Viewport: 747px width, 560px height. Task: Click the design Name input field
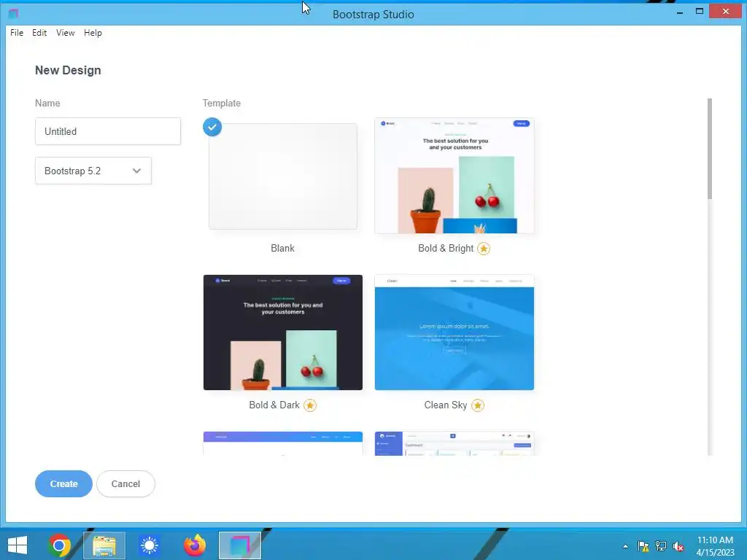(108, 131)
